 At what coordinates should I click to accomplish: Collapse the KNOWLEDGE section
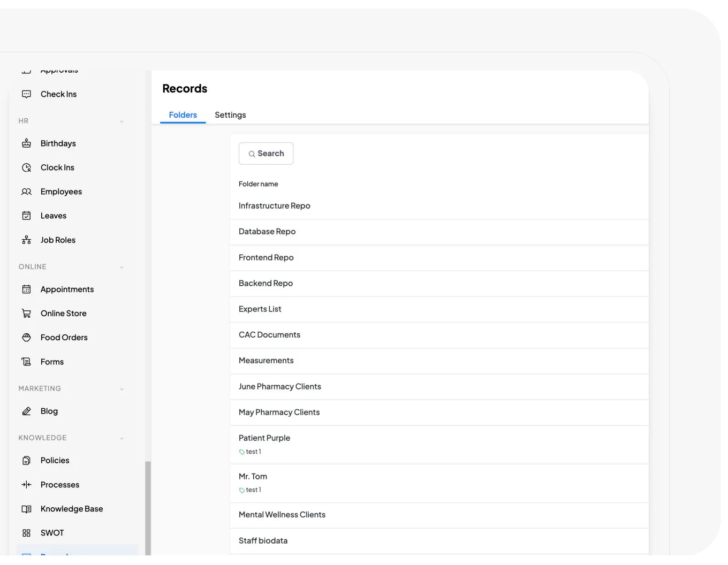pyautogui.click(x=122, y=438)
